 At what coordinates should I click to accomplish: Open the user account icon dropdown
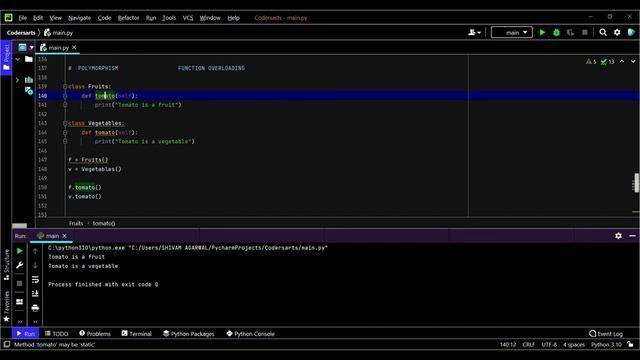point(474,32)
